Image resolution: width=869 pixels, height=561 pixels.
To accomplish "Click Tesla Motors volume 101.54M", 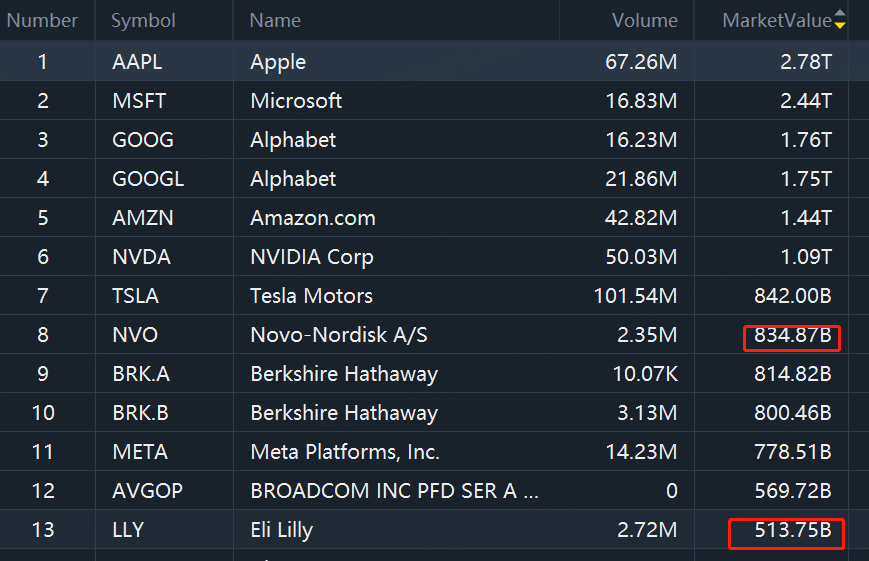I will [635, 296].
